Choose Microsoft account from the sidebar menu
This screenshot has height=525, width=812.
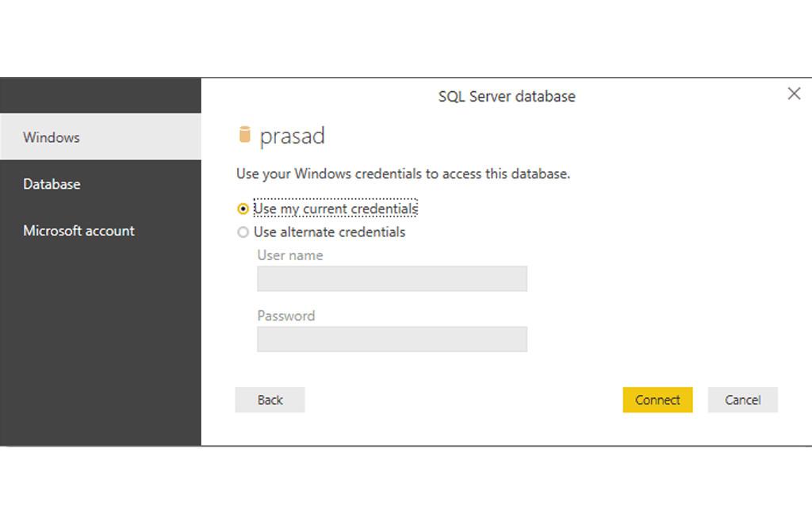click(x=77, y=231)
